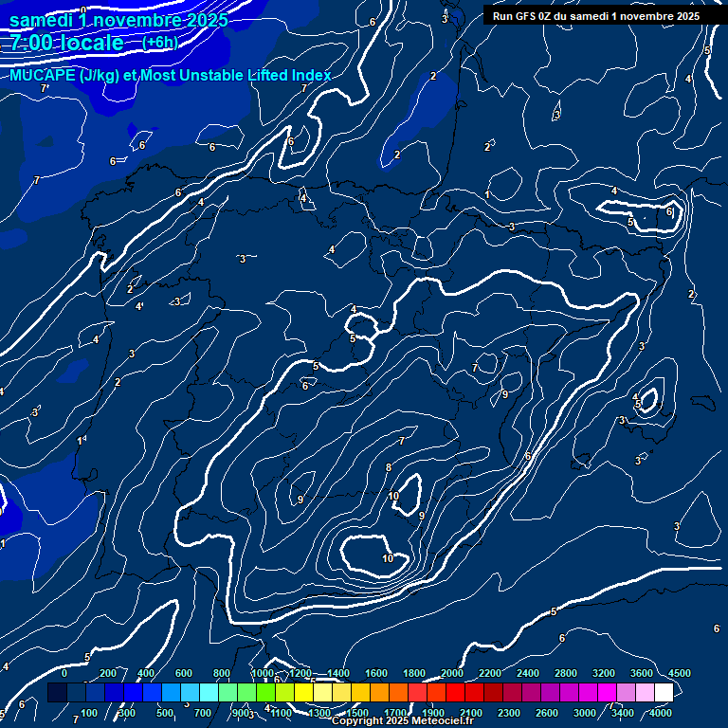Click the MUCAPE and Lifted Index title

pyautogui.click(x=171, y=75)
